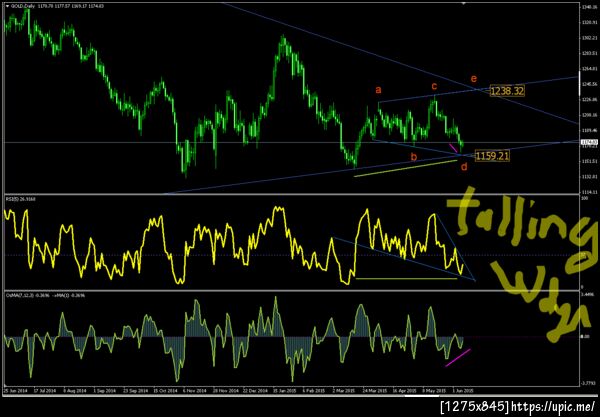Click the 1 Sep 2014 date label

point(104,391)
